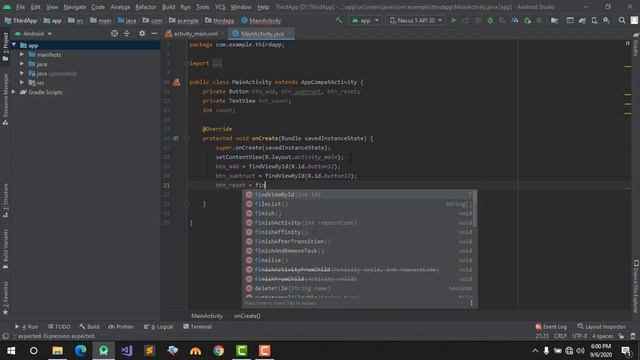
Task: Open the Run tool window button
Action: (x=27, y=327)
